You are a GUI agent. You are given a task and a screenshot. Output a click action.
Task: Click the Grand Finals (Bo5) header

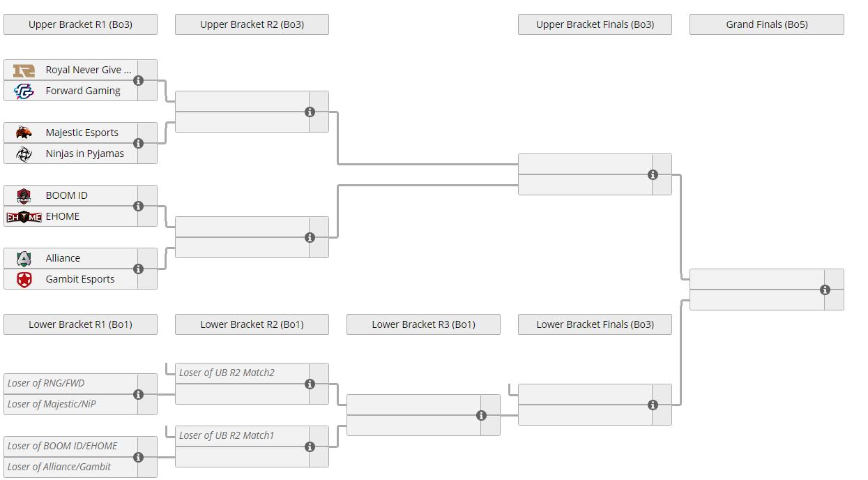coord(766,24)
